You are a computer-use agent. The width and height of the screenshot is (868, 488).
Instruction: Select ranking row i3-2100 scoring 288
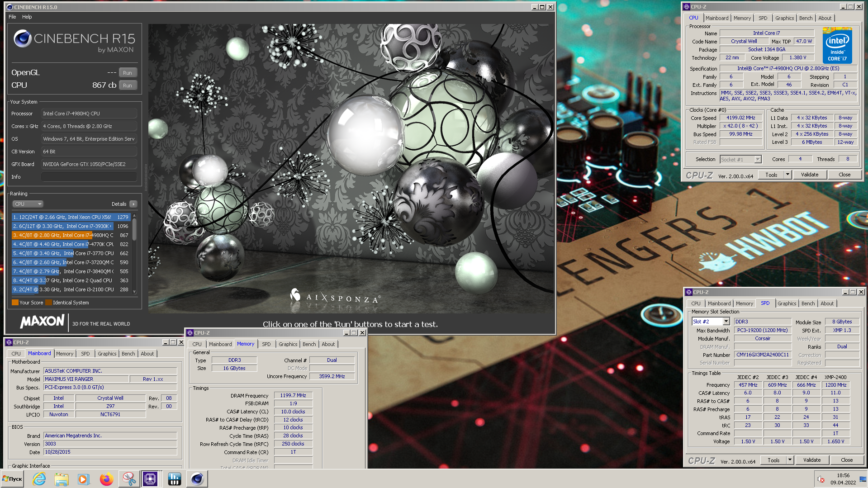tap(71, 289)
